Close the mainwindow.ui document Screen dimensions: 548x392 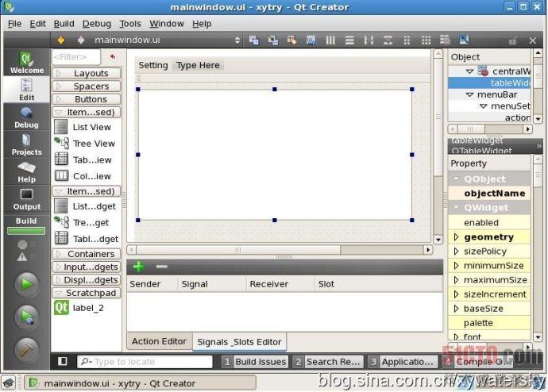point(532,40)
